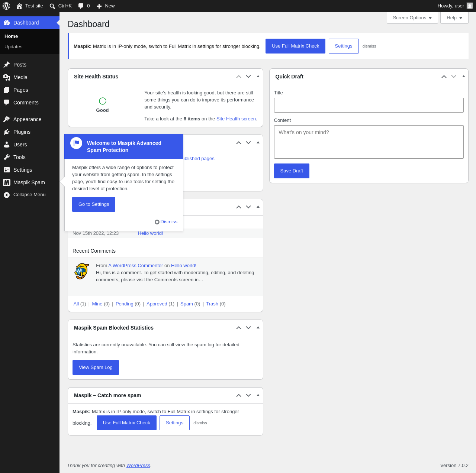The height and width of the screenshot is (473, 476).
Task: Collapse the Quick Draft panel
Action: coord(464,76)
